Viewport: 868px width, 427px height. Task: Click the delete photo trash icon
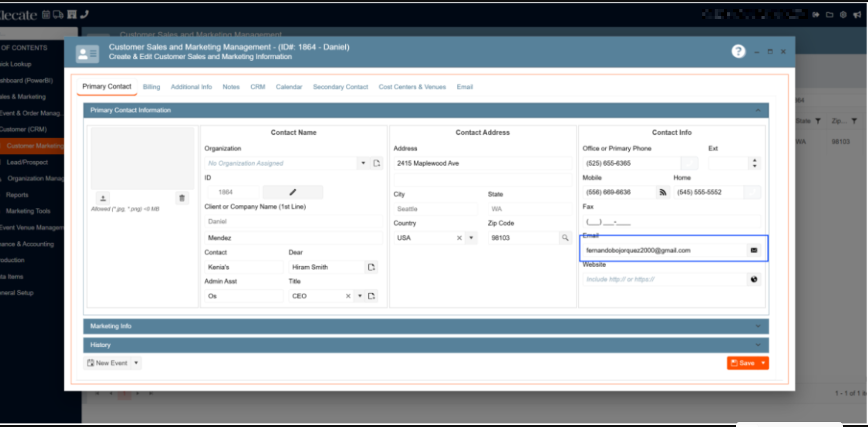[182, 198]
